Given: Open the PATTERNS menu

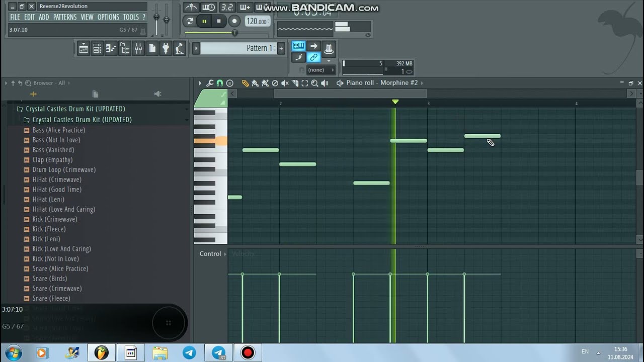Looking at the screenshot, I should coord(65,17).
